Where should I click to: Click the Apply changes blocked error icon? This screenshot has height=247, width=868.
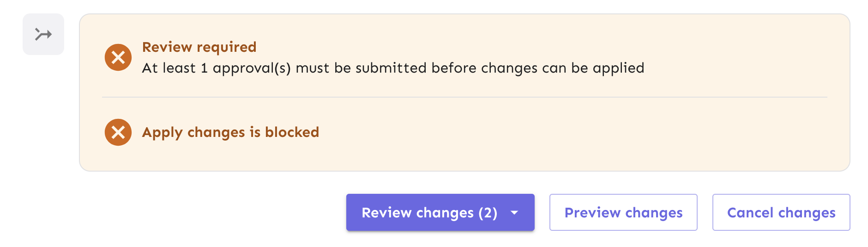click(118, 132)
